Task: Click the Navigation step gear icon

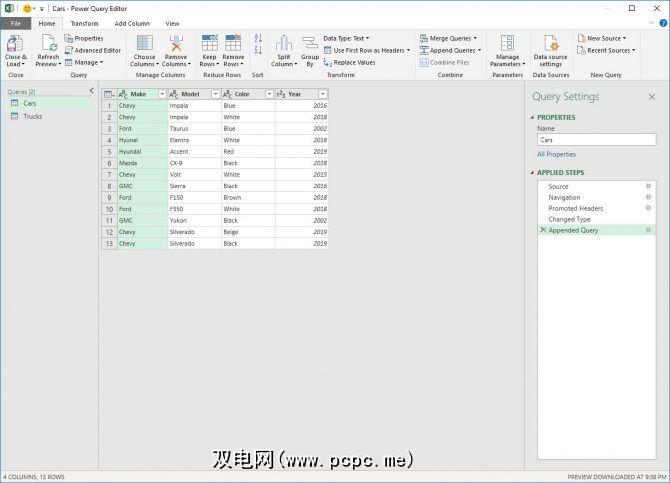Action: coord(648,197)
